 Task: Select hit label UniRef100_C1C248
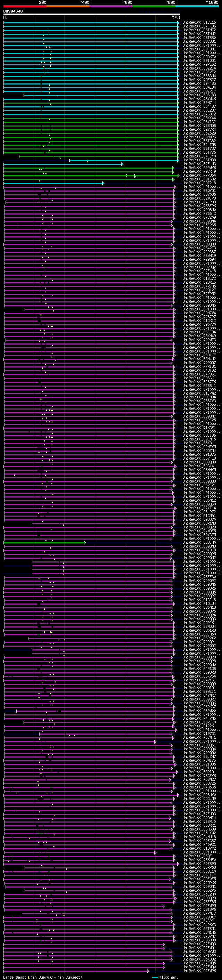tap(199, 600)
